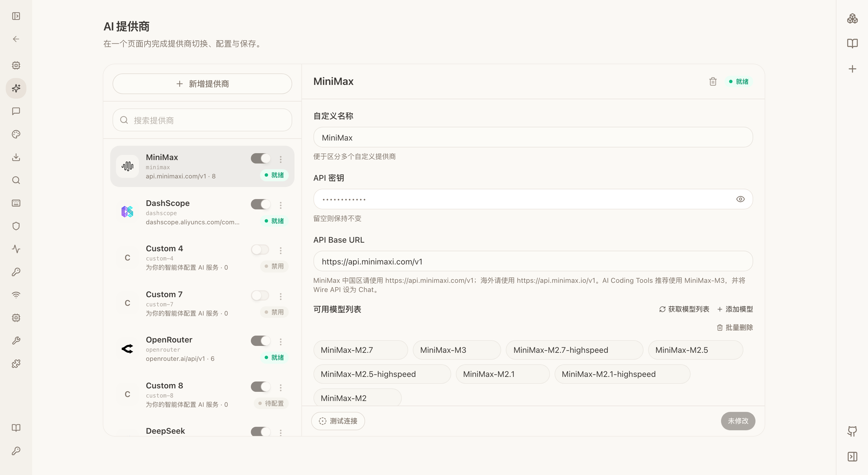Click the back arrow icon

point(16,39)
